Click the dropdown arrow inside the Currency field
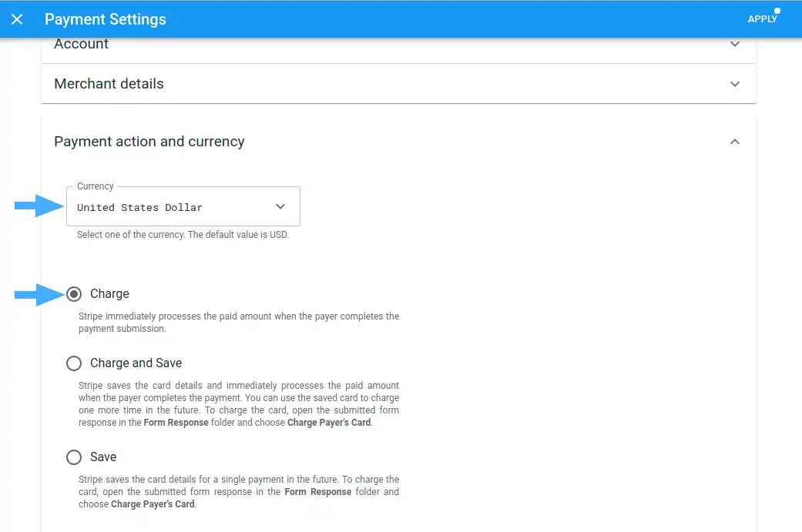The image size is (802, 532). (280, 206)
